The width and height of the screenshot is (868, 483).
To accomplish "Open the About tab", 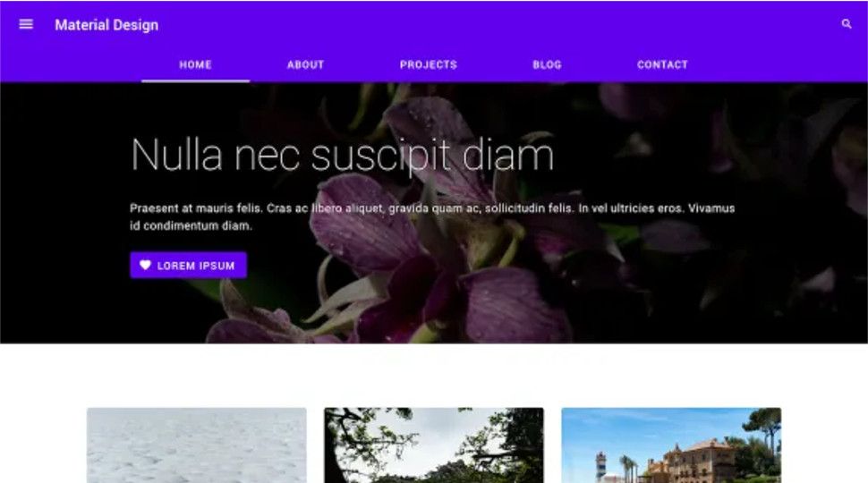I will coord(305,64).
